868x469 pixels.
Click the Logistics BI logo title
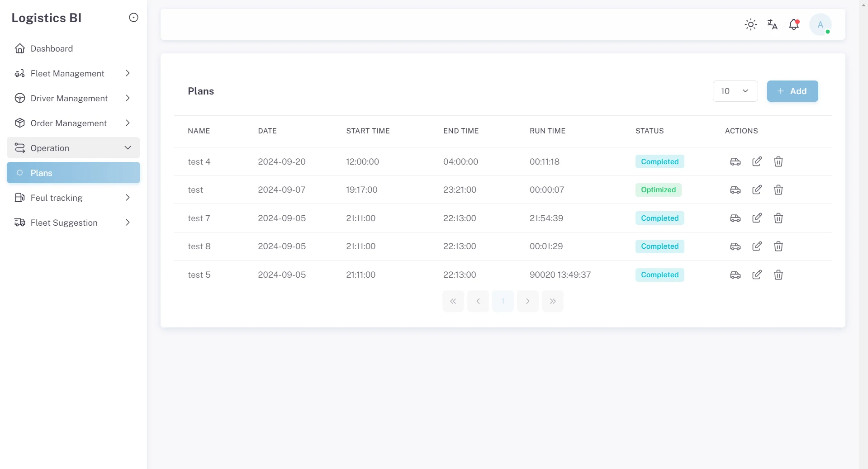pos(47,18)
